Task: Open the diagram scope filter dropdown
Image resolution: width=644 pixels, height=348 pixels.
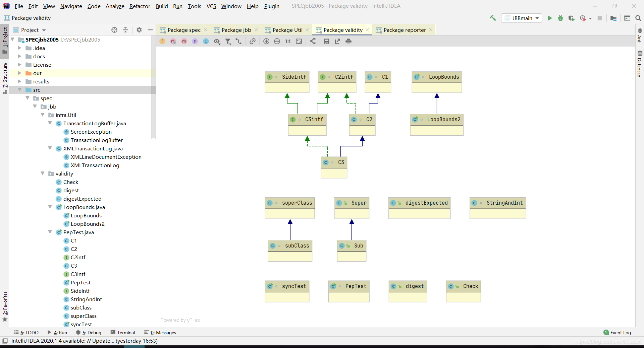Action: tap(228, 41)
